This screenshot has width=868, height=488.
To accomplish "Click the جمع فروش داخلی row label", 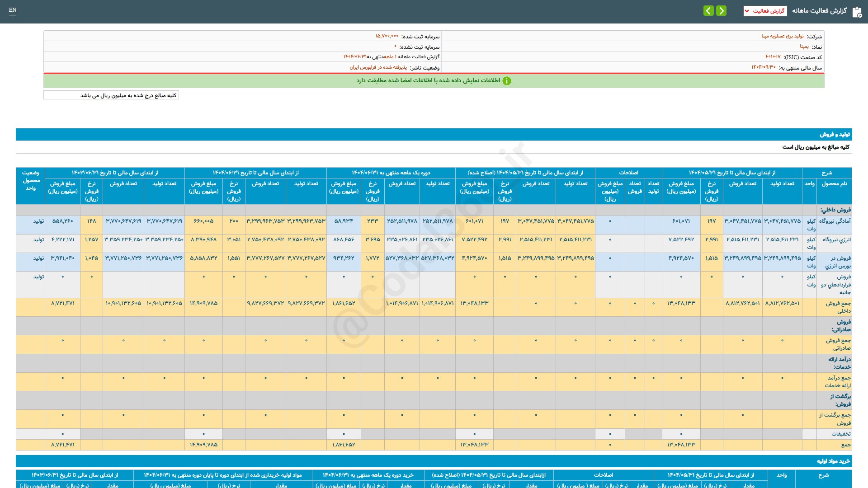I will tap(838, 307).
